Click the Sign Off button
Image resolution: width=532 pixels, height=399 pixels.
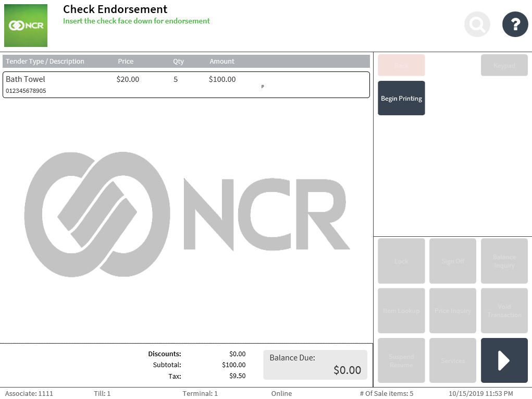[453, 261]
